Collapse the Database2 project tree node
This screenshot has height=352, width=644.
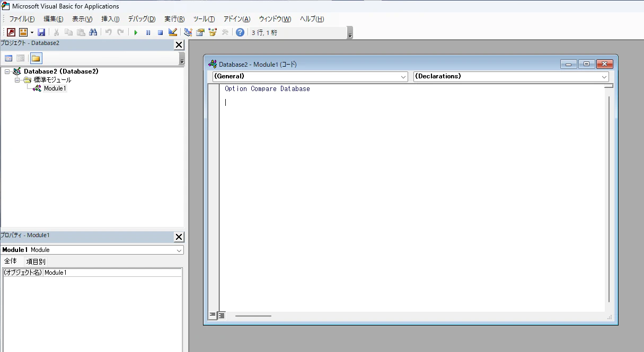(x=7, y=71)
